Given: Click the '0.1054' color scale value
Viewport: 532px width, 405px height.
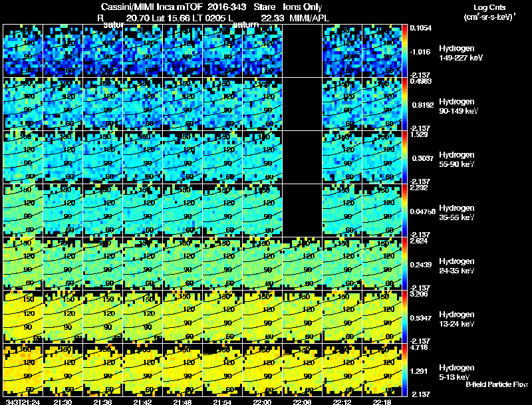Looking at the screenshot, I should (x=421, y=28).
